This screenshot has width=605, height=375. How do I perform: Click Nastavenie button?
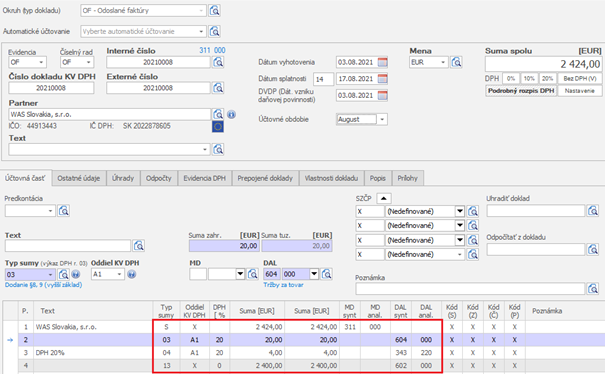click(x=580, y=91)
